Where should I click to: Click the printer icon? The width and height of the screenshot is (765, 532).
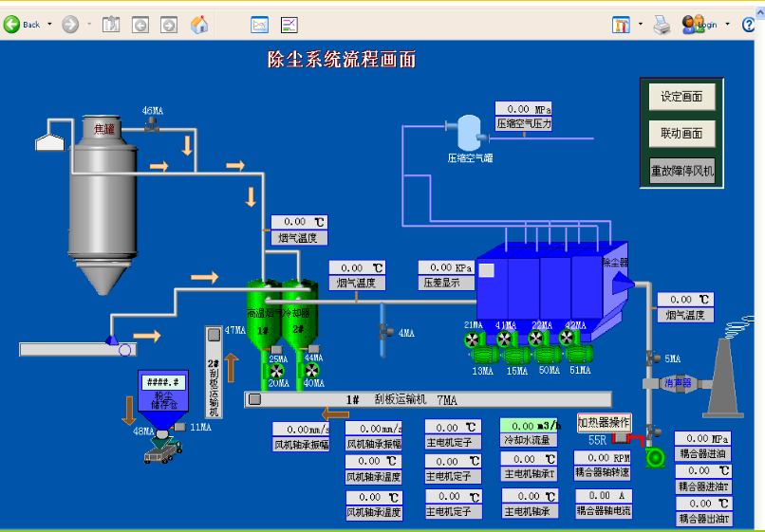(x=662, y=25)
